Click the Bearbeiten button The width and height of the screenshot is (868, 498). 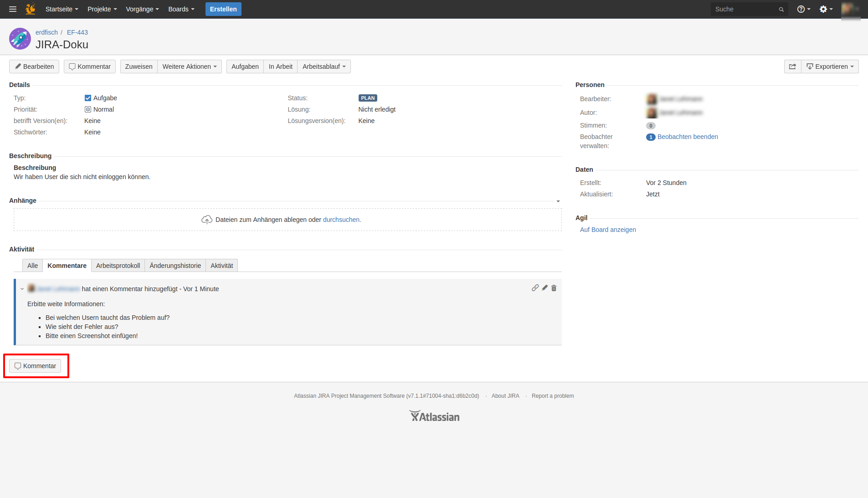[x=34, y=67]
